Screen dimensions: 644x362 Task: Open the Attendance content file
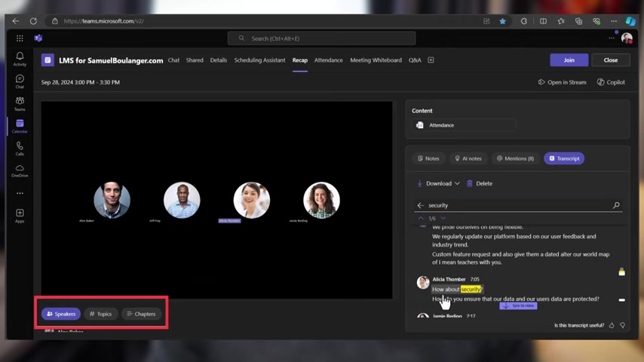(464, 125)
